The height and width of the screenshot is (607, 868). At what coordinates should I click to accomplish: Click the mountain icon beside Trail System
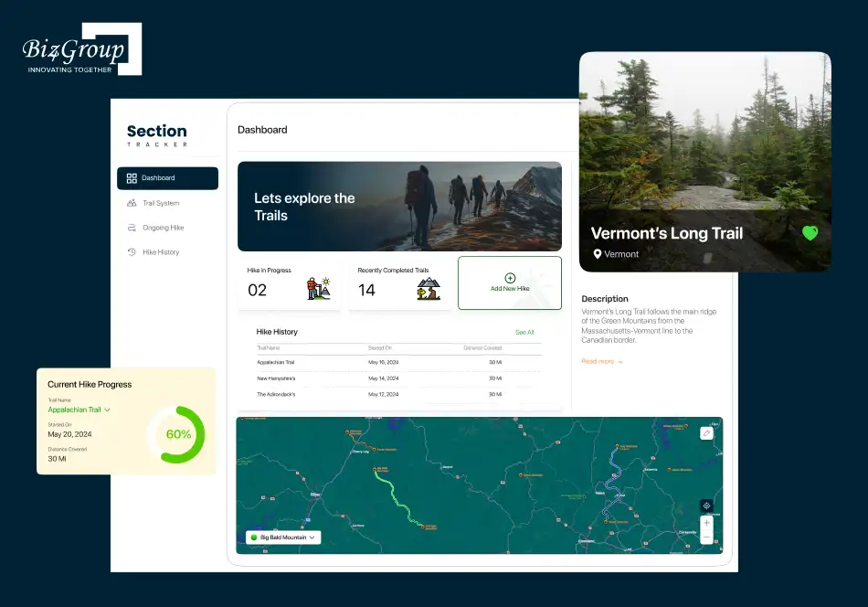132,203
